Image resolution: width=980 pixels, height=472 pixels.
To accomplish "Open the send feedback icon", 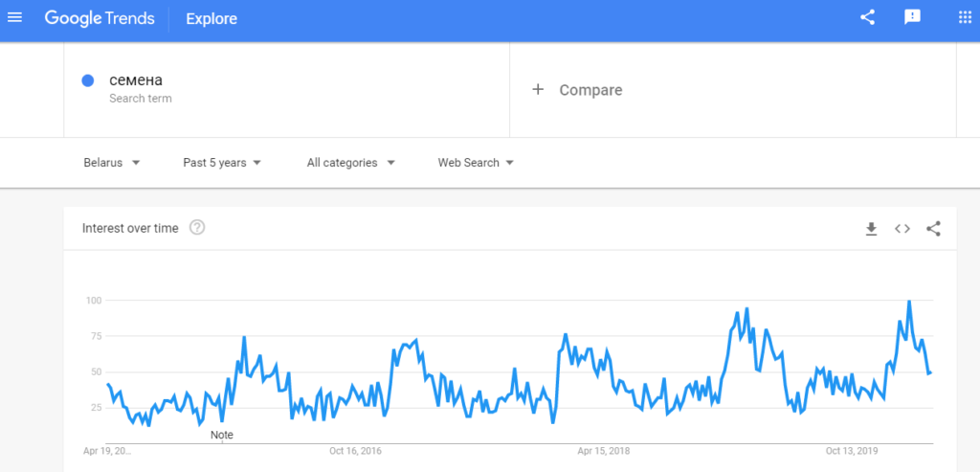I will pyautogui.click(x=912, y=17).
